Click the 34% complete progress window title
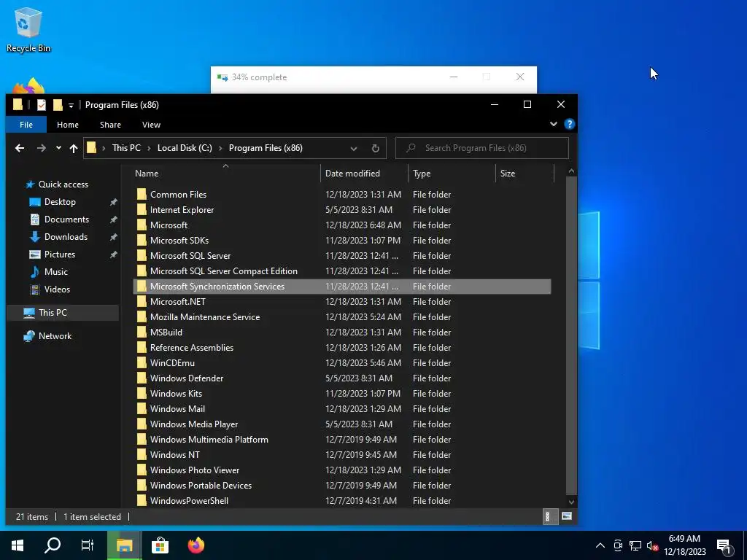The image size is (747, 560). point(259,77)
